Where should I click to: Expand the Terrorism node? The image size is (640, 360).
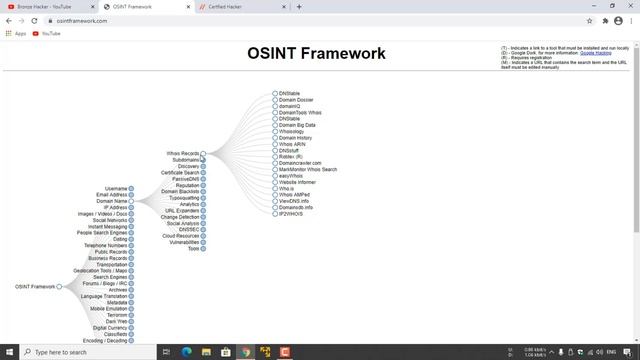point(131,315)
